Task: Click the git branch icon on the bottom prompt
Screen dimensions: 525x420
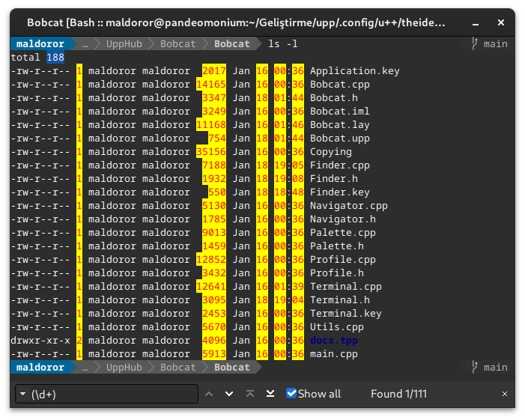Action: 475,368
